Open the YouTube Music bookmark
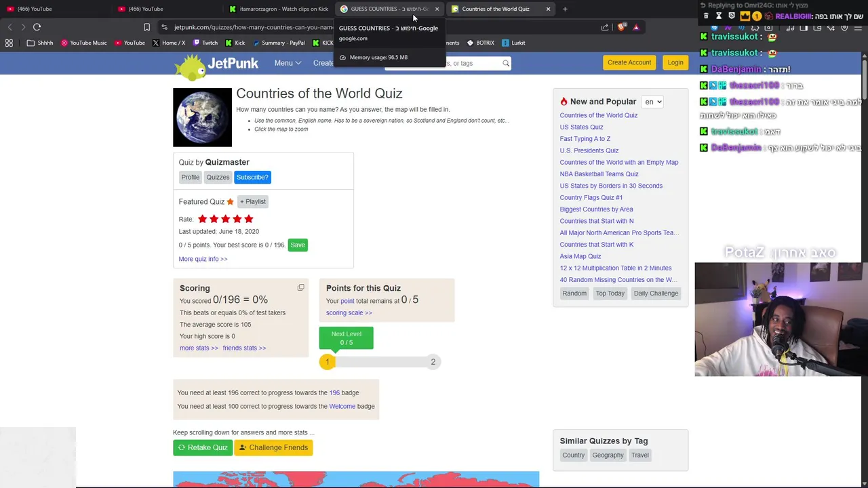The height and width of the screenshot is (488, 868). (x=84, y=43)
